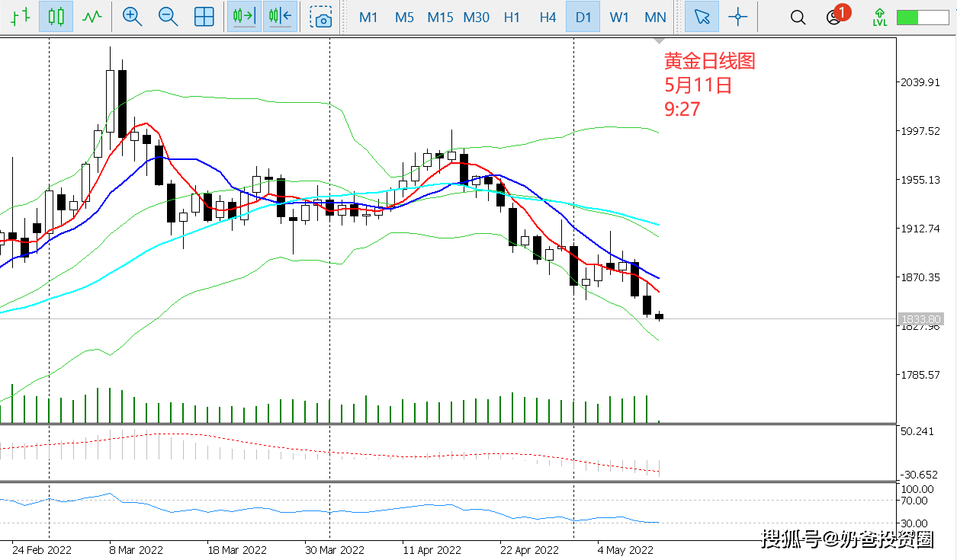Click the 50.241 indicator scale value
Image resolution: width=957 pixels, height=560 pixels.
917,431
